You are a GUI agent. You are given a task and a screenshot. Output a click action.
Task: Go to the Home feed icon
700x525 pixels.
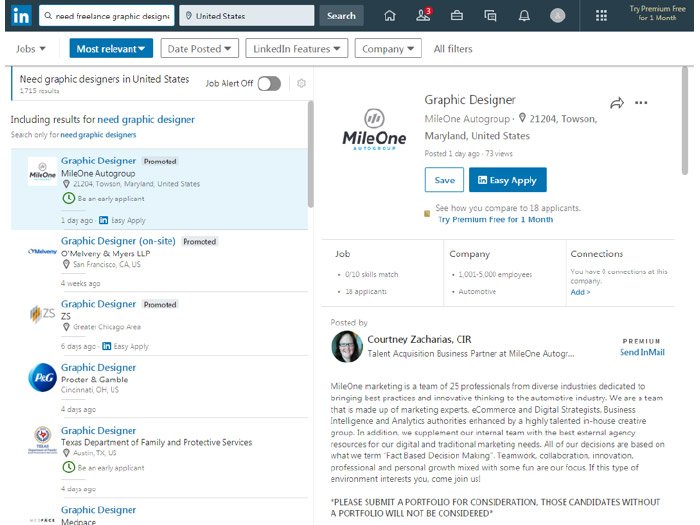tap(390, 16)
